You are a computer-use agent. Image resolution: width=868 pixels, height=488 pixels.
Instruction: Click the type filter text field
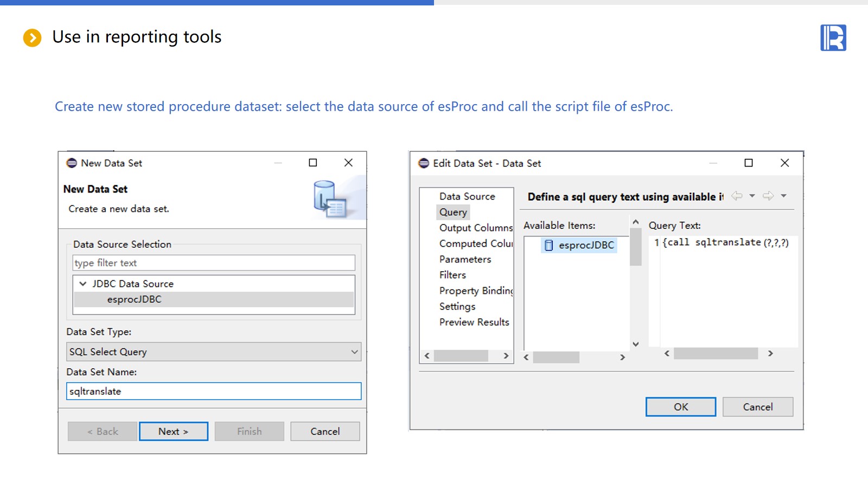pyautogui.click(x=213, y=263)
